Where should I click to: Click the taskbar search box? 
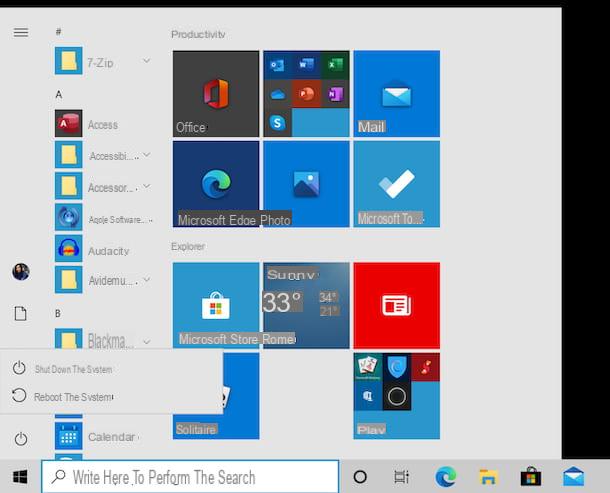[x=190, y=477]
